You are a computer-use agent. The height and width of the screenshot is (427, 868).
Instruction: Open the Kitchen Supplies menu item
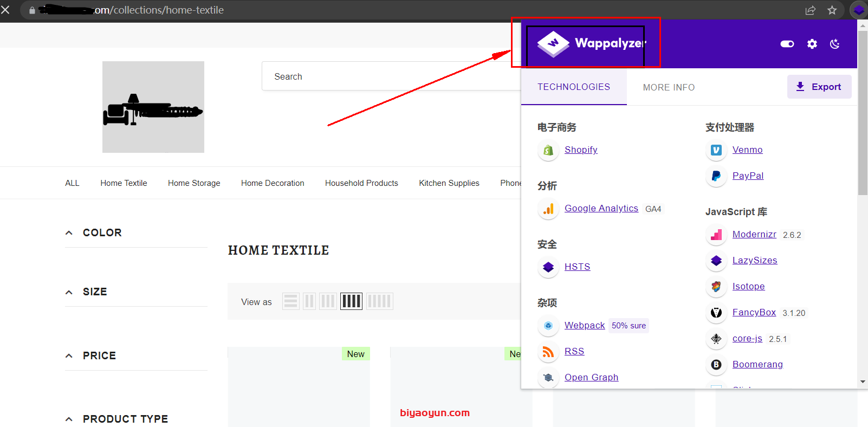pos(449,183)
